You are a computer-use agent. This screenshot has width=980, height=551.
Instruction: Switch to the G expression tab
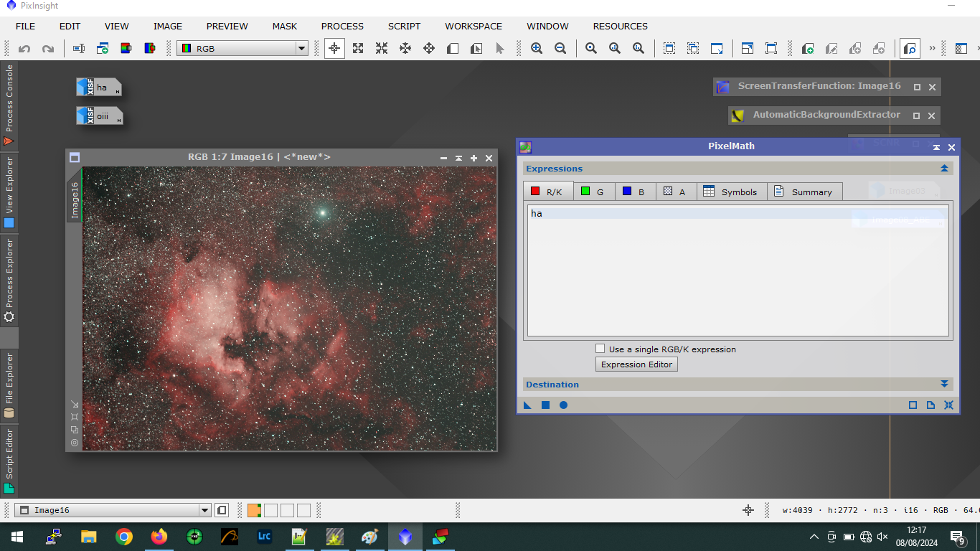tap(593, 192)
